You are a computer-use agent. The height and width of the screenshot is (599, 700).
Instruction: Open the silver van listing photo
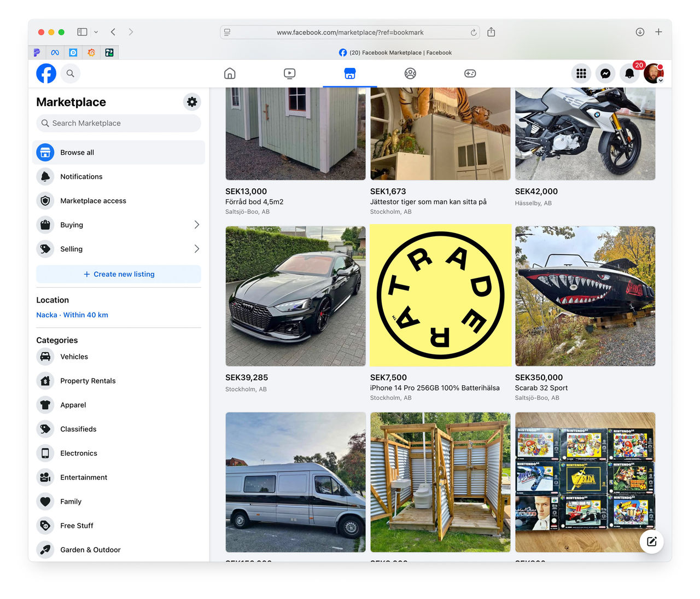click(295, 482)
